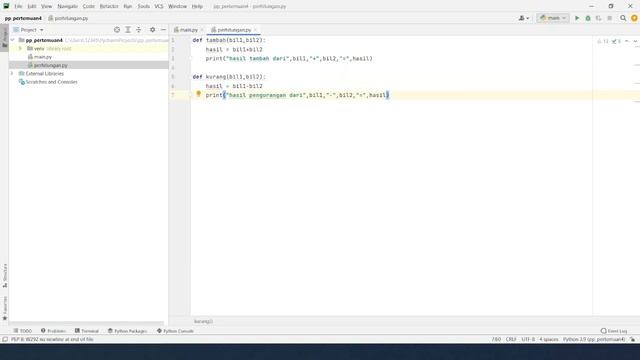Click perhitungan.py breadcrumb in navigation bar
Viewport: 640px width, 360px height.
tap(68, 18)
